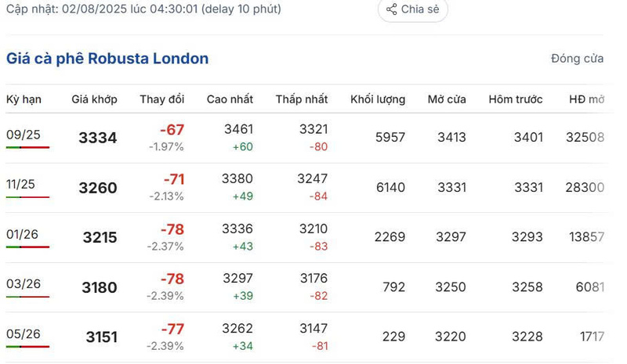Click the Chia sẻ share button

click(x=413, y=9)
